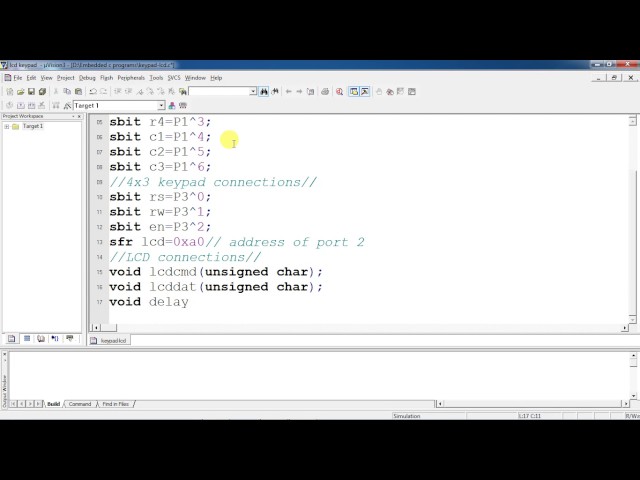Image resolution: width=640 pixels, height=480 pixels.
Task: Switch to the Find in Files output tab
Action: click(x=116, y=404)
